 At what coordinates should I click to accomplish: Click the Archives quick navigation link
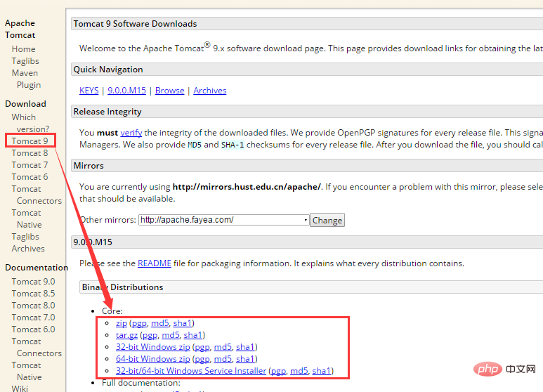tap(210, 91)
